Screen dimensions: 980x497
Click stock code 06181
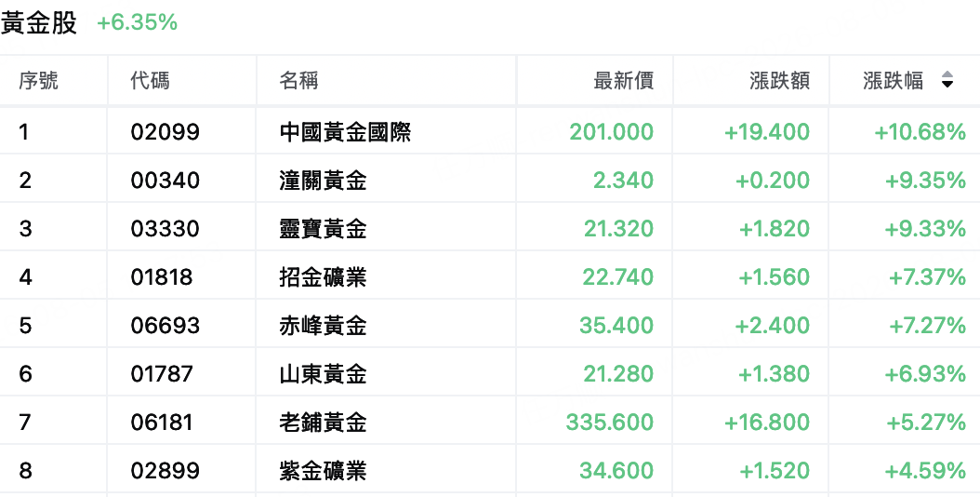[x=161, y=423]
